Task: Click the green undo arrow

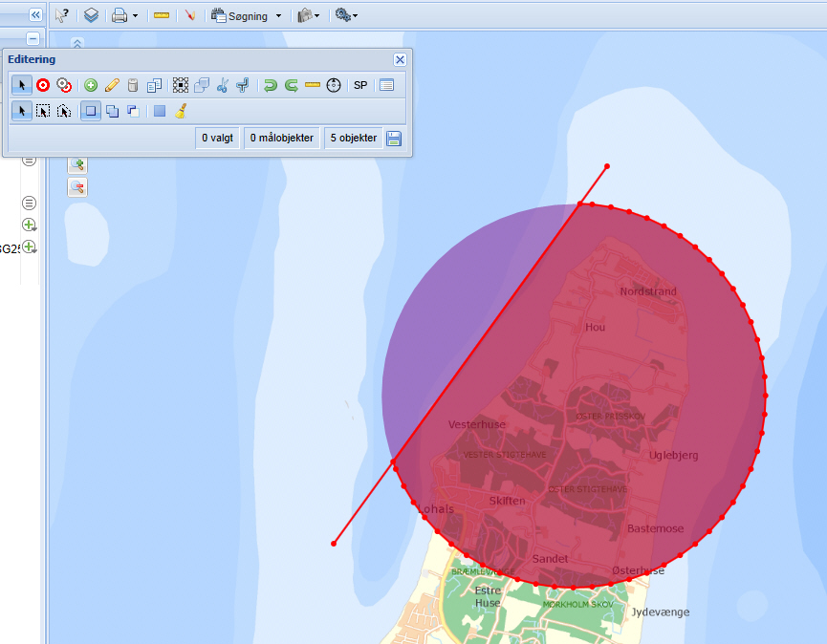Action: pos(270,85)
